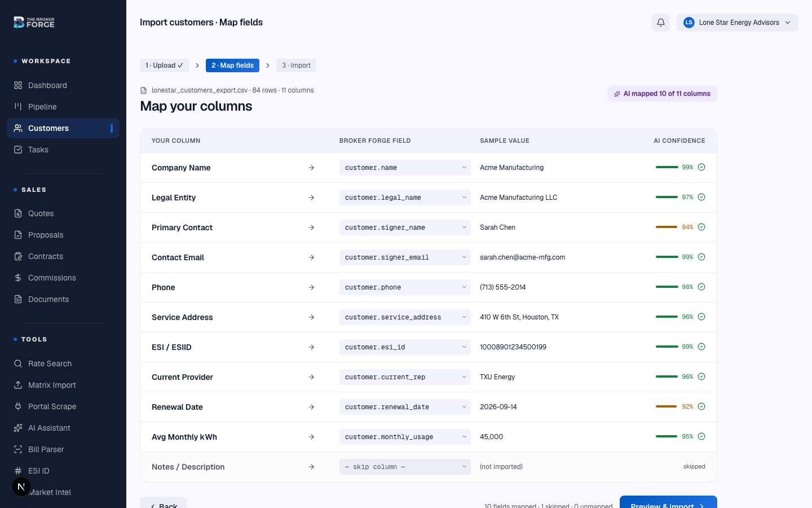Click the AI CONFIDENCE column header

tap(679, 141)
